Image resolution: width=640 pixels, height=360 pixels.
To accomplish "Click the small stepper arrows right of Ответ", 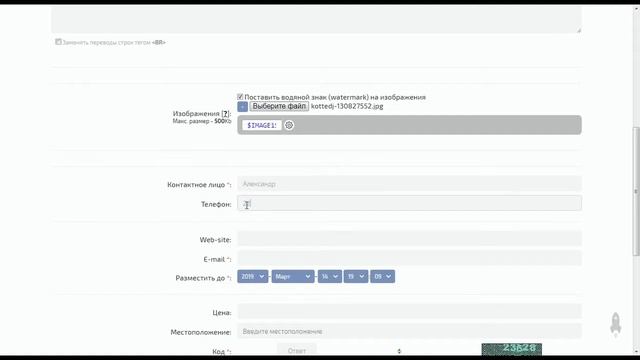I will (x=399, y=351).
